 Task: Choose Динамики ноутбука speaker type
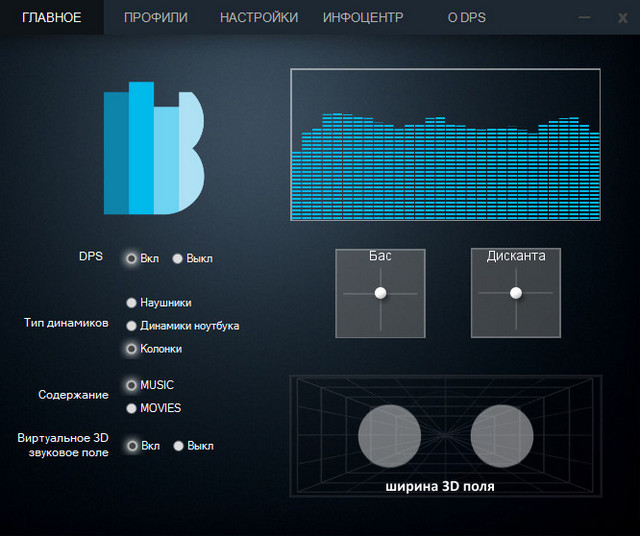(x=131, y=325)
